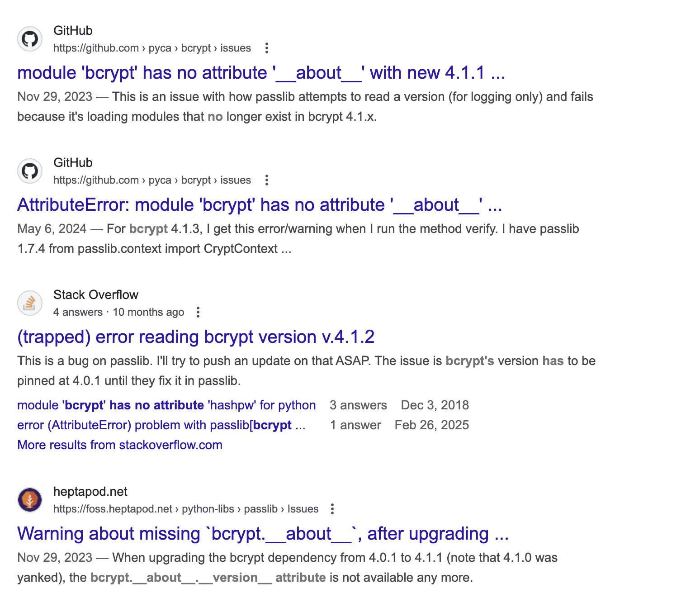
Task: Open "module 'bcrypt' has no attribute '__about__' with new 4.1.1" result
Action: [x=261, y=73]
